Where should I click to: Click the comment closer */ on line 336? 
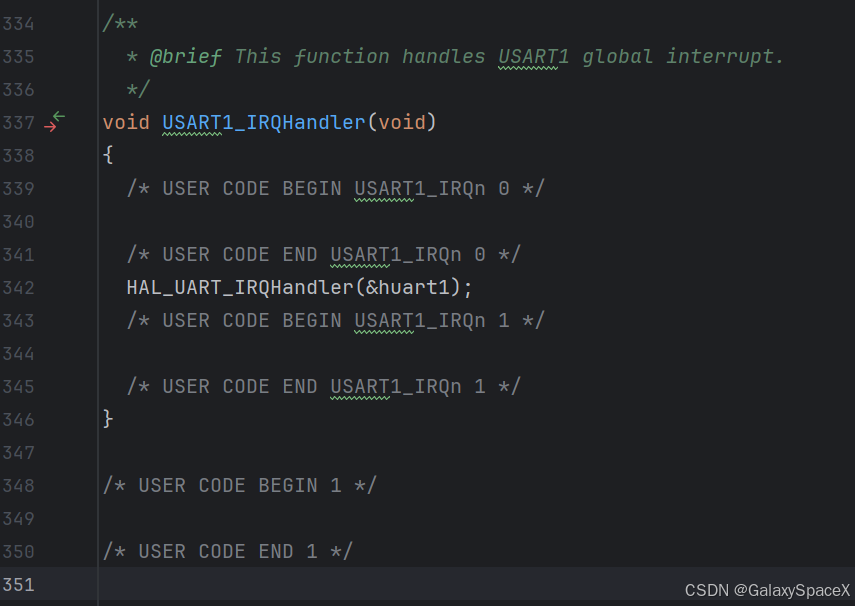138,89
